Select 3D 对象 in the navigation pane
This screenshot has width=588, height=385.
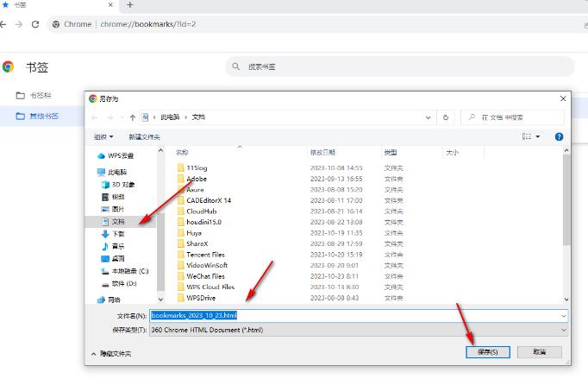click(x=122, y=185)
